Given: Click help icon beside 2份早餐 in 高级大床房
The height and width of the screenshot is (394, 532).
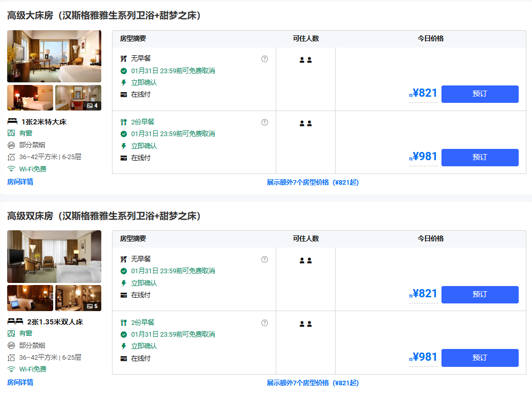Looking at the screenshot, I should (264, 122).
